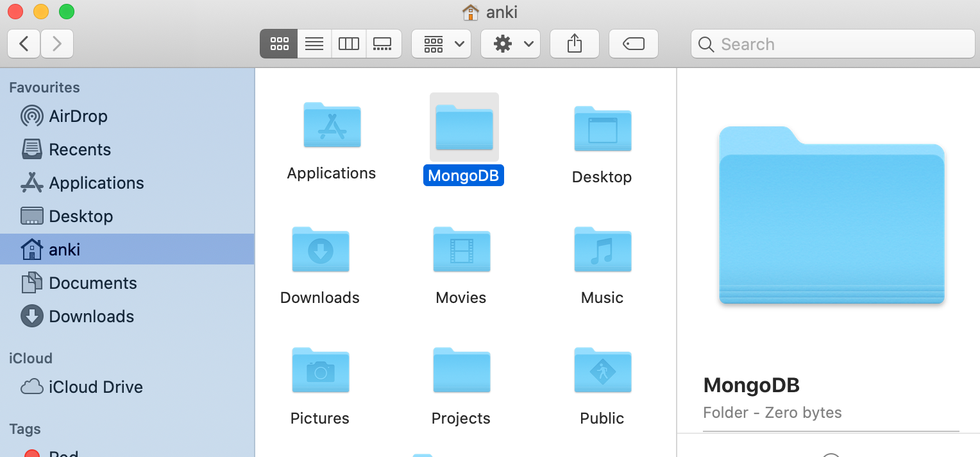The image size is (980, 457).
Task: Go forward with the right arrow button
Action: tap(57, 44)
